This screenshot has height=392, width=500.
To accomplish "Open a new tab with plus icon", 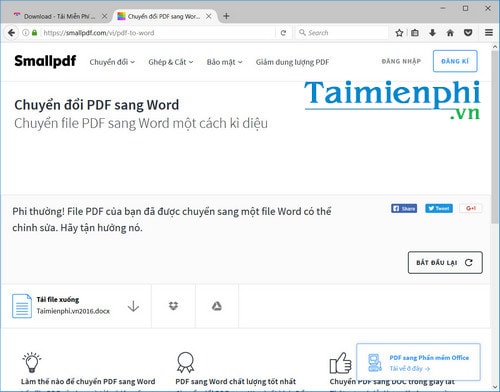I will (226, 16).
